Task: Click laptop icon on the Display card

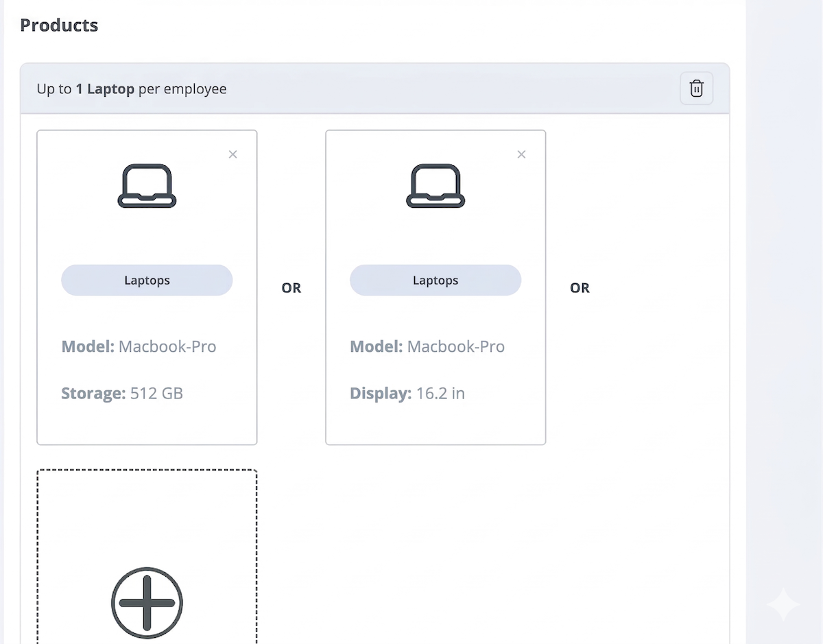Action: coord(436,185)
